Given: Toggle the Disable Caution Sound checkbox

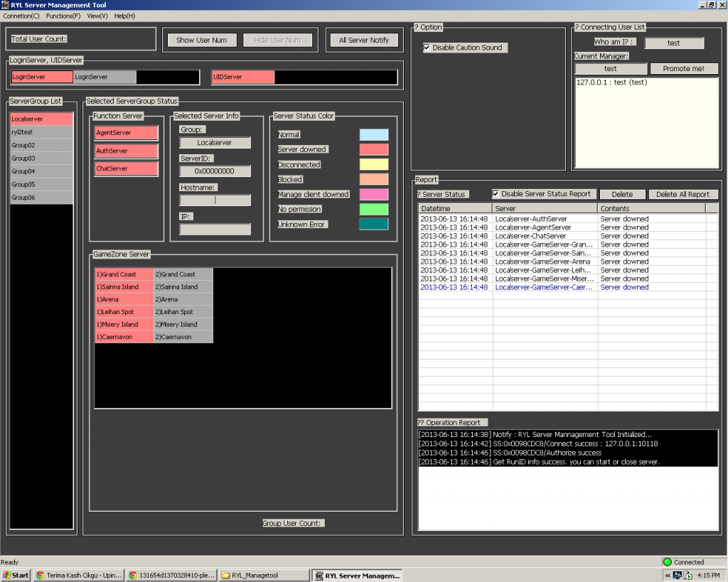Looking at the screenshot, I should pyautogui.click(x=427, y=48).
